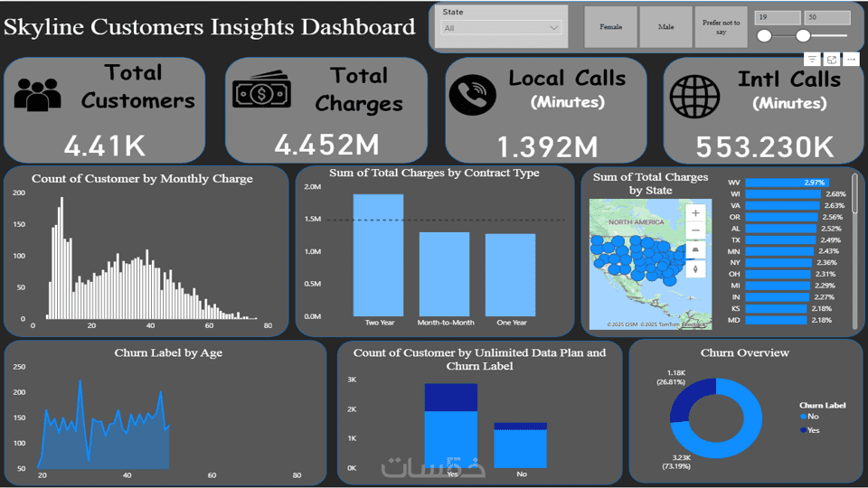Toggle the Female gender filter
Image resolution: width=868 pixels, height=488 pixels.
point(610,26)
